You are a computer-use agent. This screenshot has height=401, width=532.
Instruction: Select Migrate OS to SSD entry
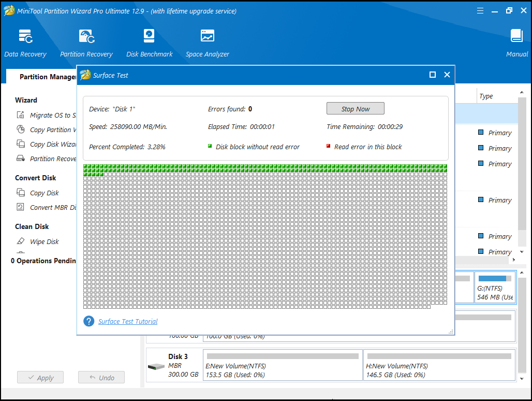[53, 115]
